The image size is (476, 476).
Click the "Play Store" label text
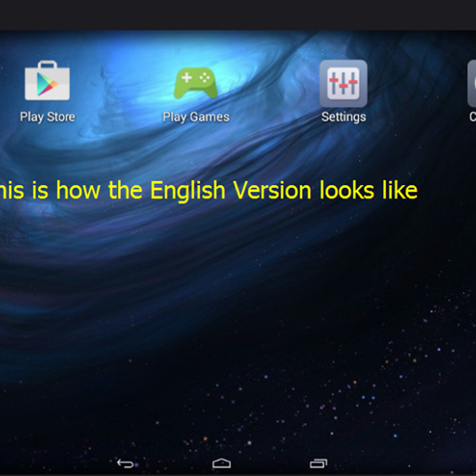click(48, 117)
